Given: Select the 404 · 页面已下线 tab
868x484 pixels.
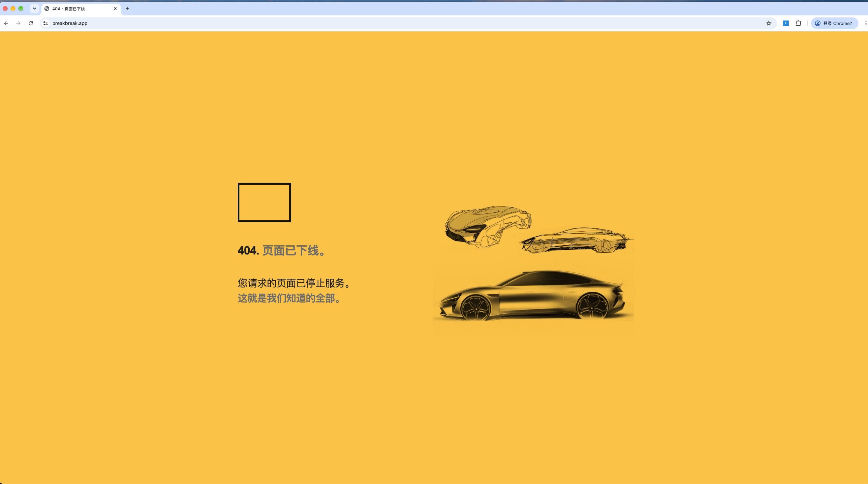Looking at the screenshot, I should click(81, 9).
